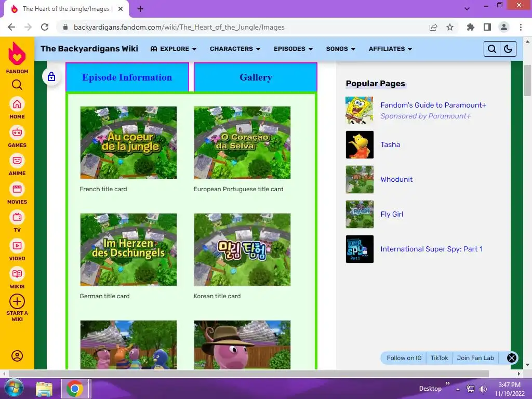Open Chrome profile avatar
This screenshot has width=532, height=399.
(504, 27)
